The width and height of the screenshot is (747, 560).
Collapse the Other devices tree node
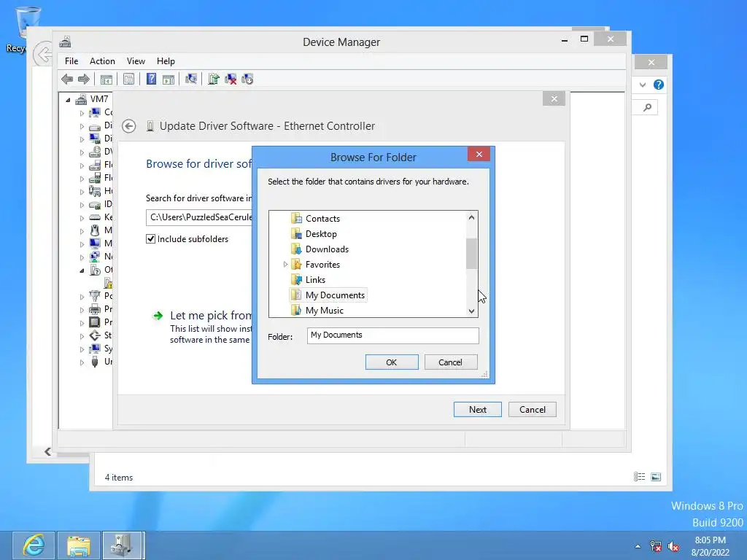tap(82, 271)
